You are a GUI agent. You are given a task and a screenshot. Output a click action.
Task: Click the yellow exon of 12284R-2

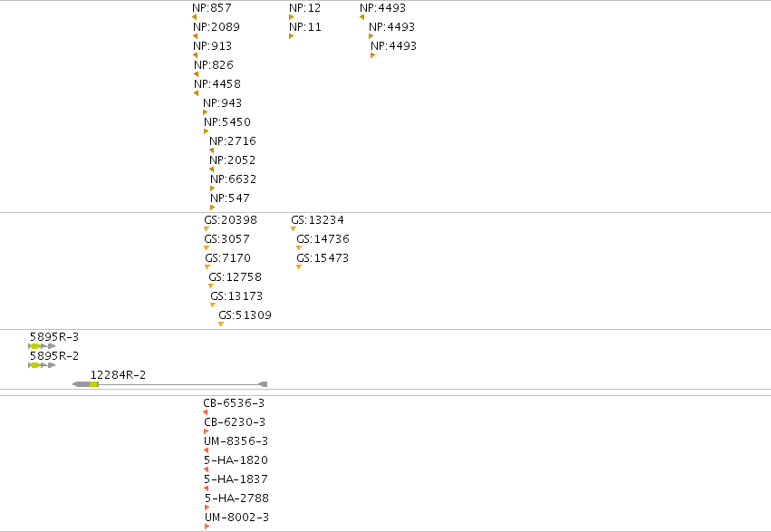94,384
